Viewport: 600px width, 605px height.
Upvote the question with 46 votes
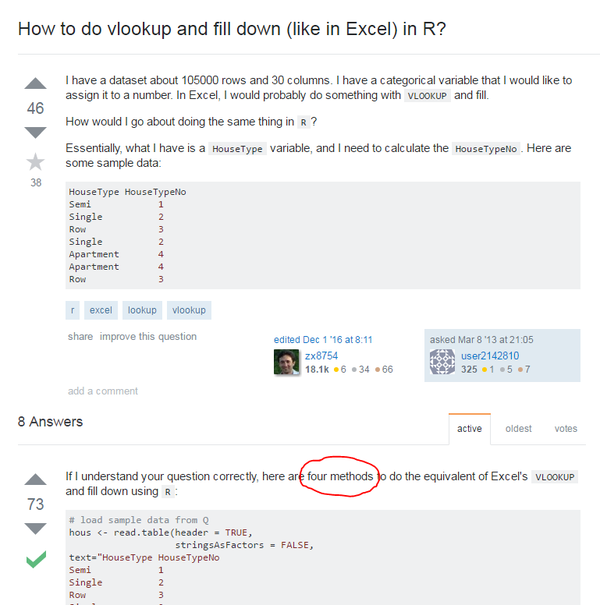click(x=35, y=84)
